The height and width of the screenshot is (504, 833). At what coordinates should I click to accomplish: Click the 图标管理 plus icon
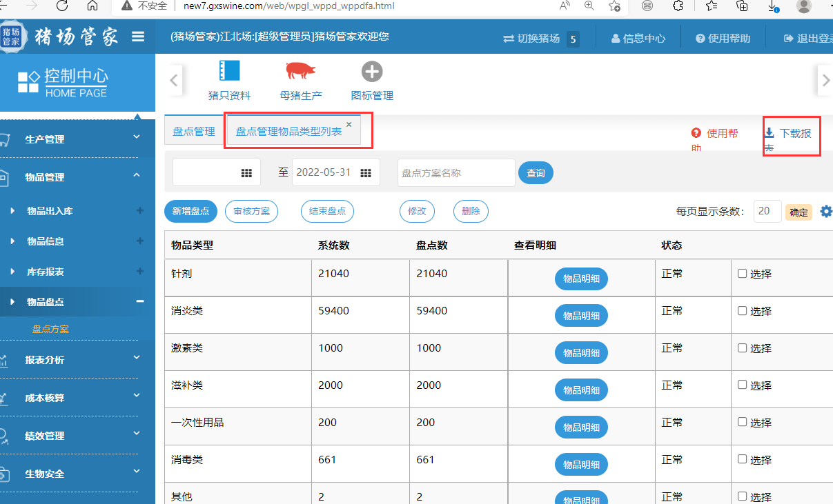[x=372, y=72]
